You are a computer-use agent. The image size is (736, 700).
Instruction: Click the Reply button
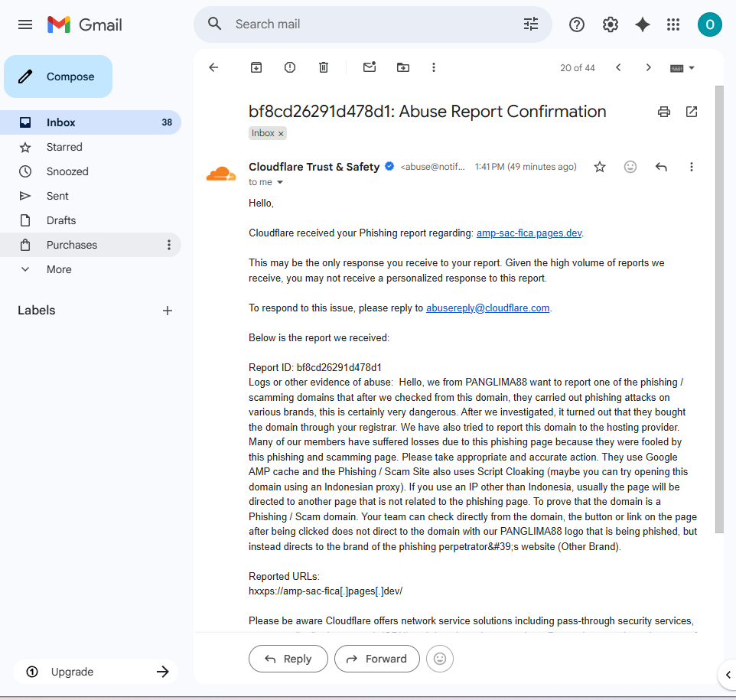[x=288, y=659]
